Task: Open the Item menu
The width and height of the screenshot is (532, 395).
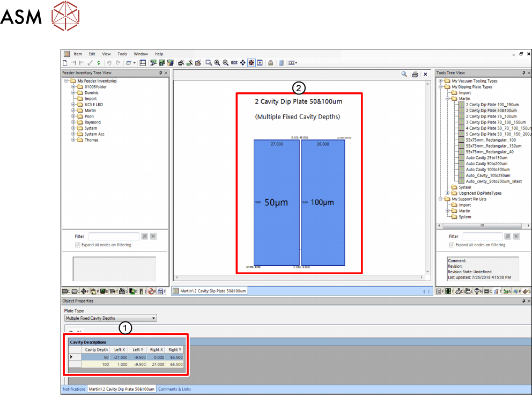Action: point(78,54)
